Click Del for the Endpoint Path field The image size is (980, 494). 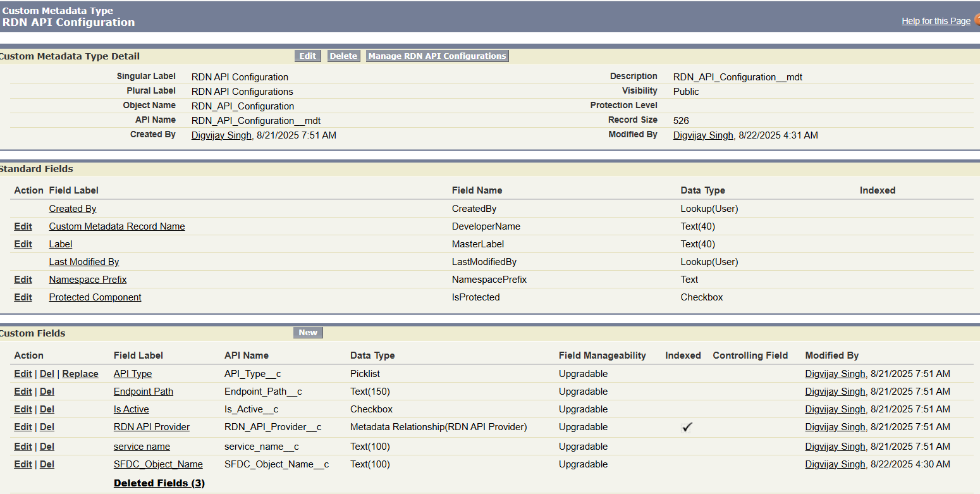[x=47, y=392]
